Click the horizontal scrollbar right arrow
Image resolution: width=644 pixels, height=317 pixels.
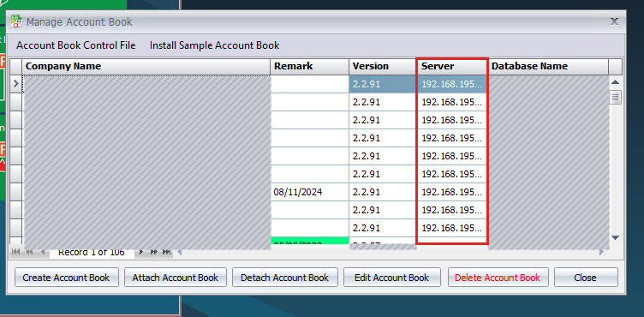(601, 252)
